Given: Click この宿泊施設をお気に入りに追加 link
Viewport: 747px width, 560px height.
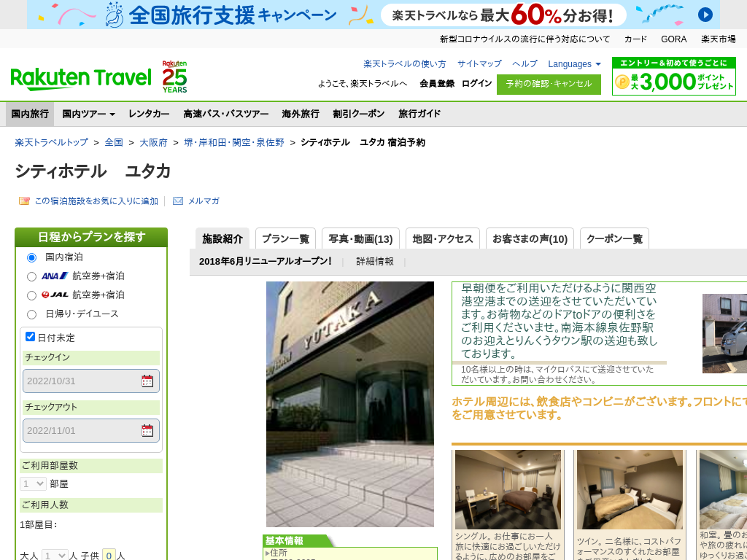Looking at the screenshot, I should click(96, 201).
